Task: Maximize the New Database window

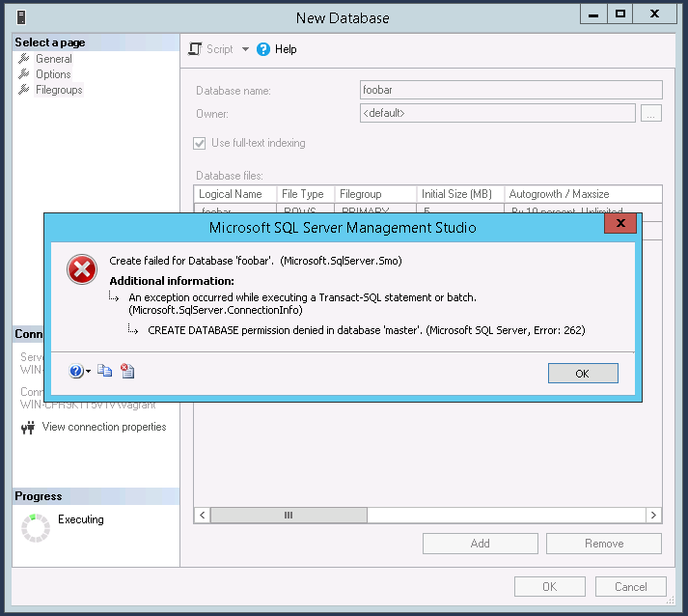Action: pyautogui.click(x=620, y=14)
